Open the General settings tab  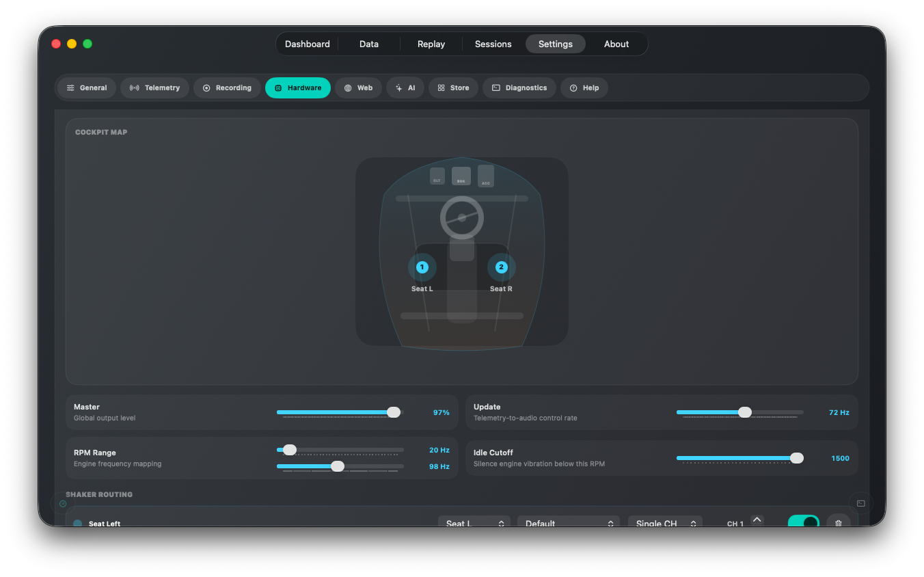point(87,88)
